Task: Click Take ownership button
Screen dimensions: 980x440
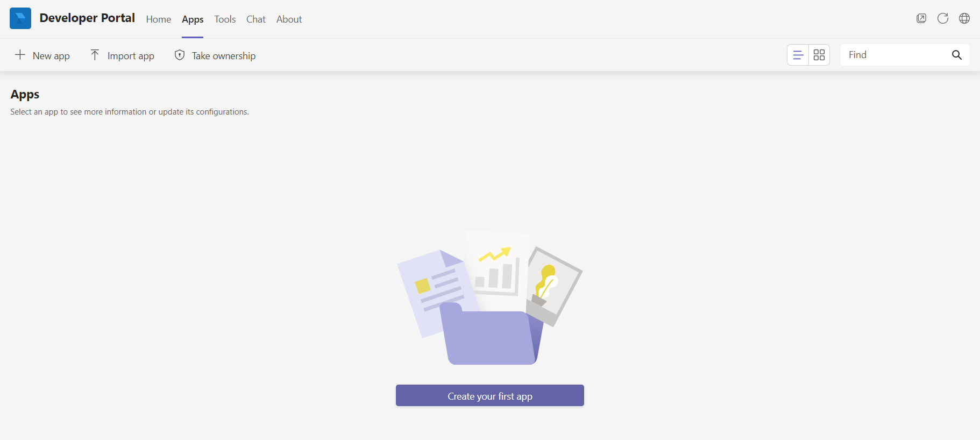Action: [215, 55]
